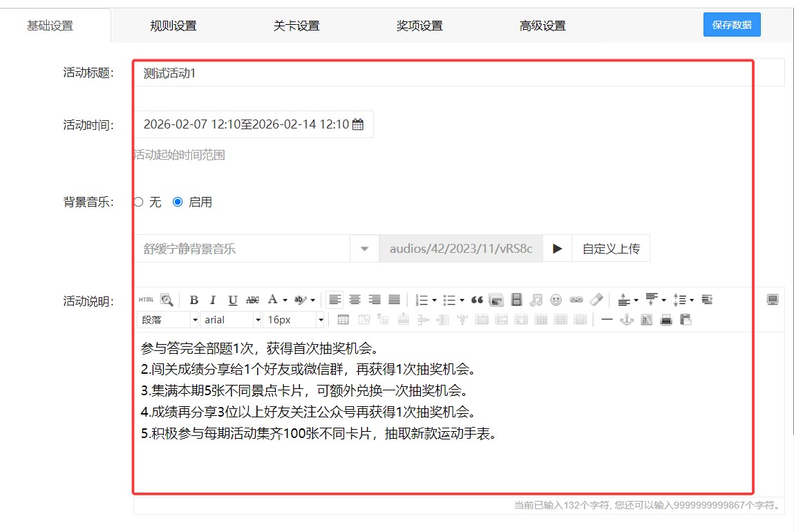Click the 活动标题 input field
This screenshot has width=794, height=532.
click(442, 73)
